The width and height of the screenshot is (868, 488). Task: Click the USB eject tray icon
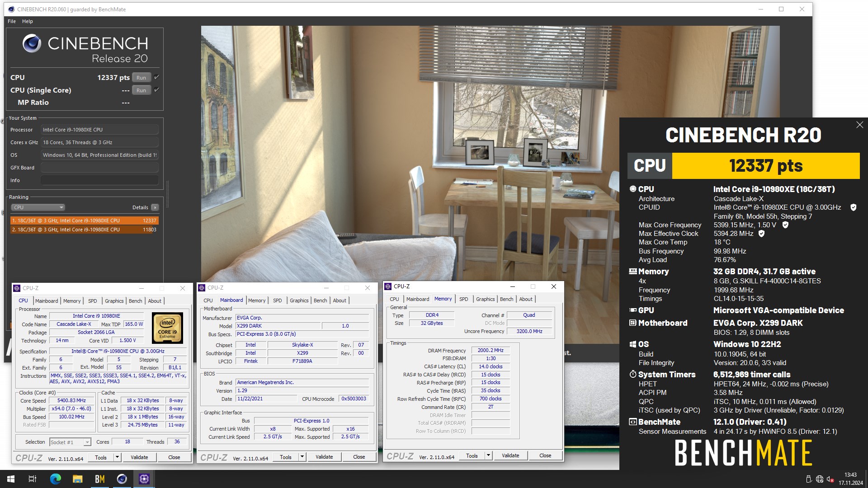coord(809,479)
